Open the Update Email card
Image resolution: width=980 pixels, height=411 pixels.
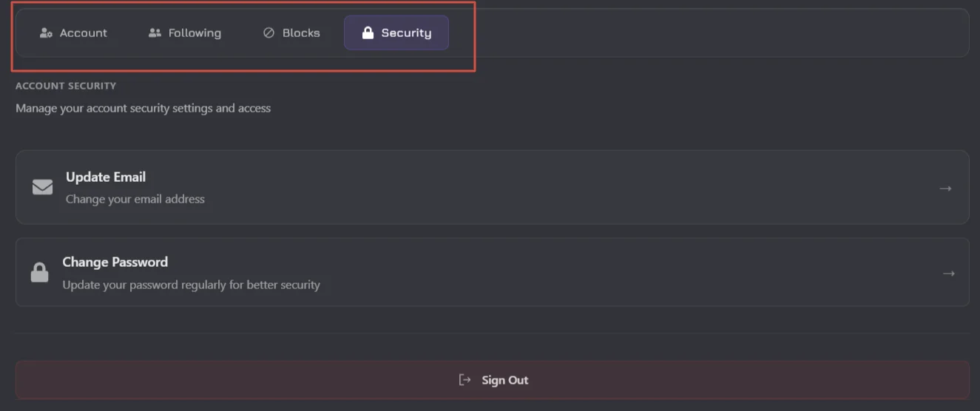pos(493,187)
